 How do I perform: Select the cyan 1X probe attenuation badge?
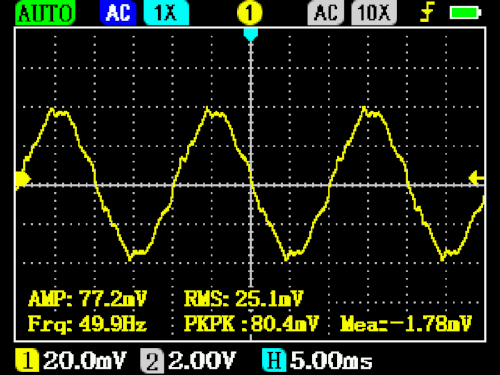pos(166,13)
